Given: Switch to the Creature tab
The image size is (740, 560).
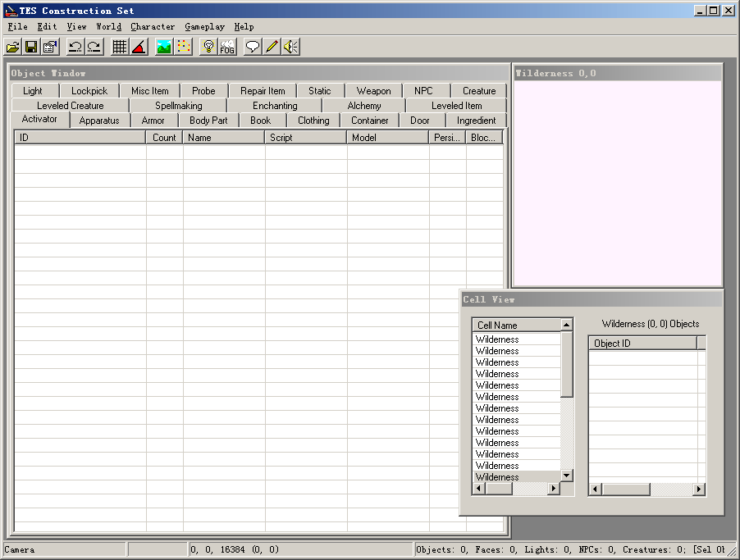Looking at the screenshot, I should point(479,90).
